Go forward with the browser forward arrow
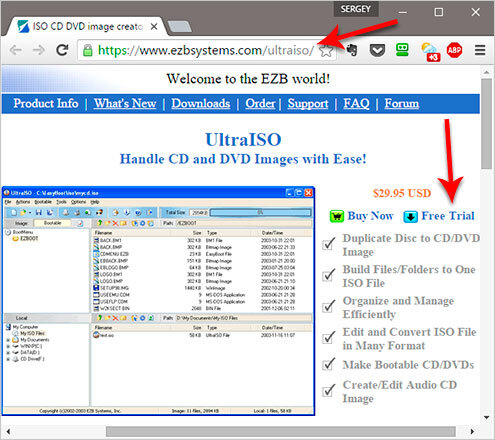495x440 pixels. tap(39, 50)
